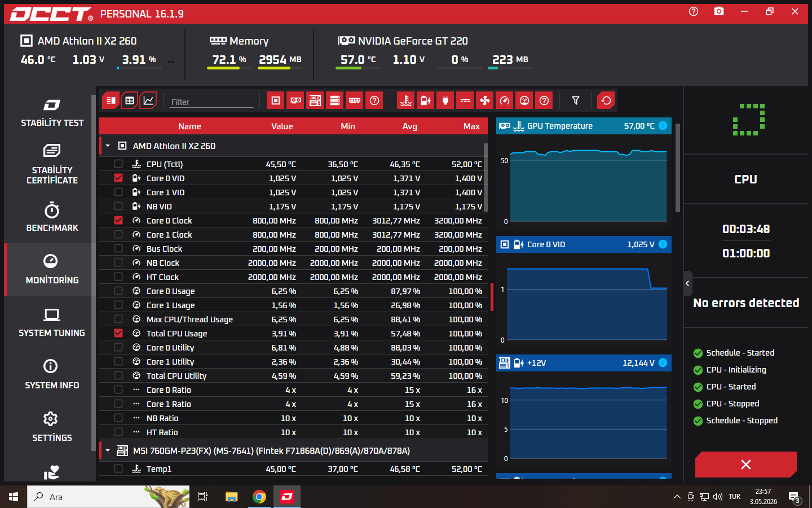
Task: Uncheck the Total CPU Usage checkbox
Action: [x=118, y=334]
